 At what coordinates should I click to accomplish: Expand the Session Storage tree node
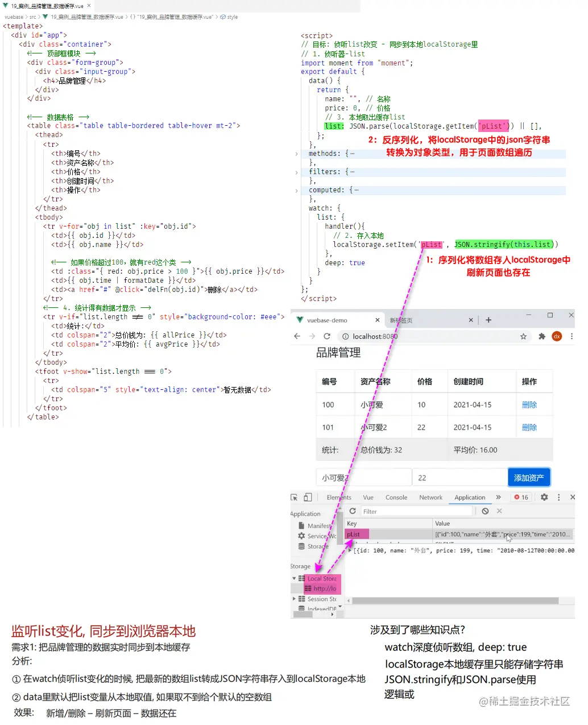pos(294,599)
